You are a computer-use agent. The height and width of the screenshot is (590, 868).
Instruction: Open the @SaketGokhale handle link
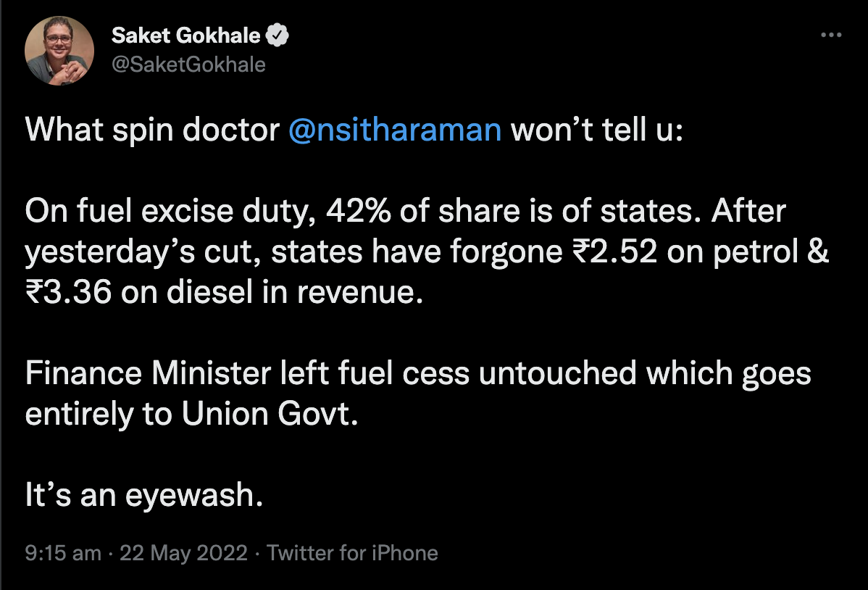[188, 65]
